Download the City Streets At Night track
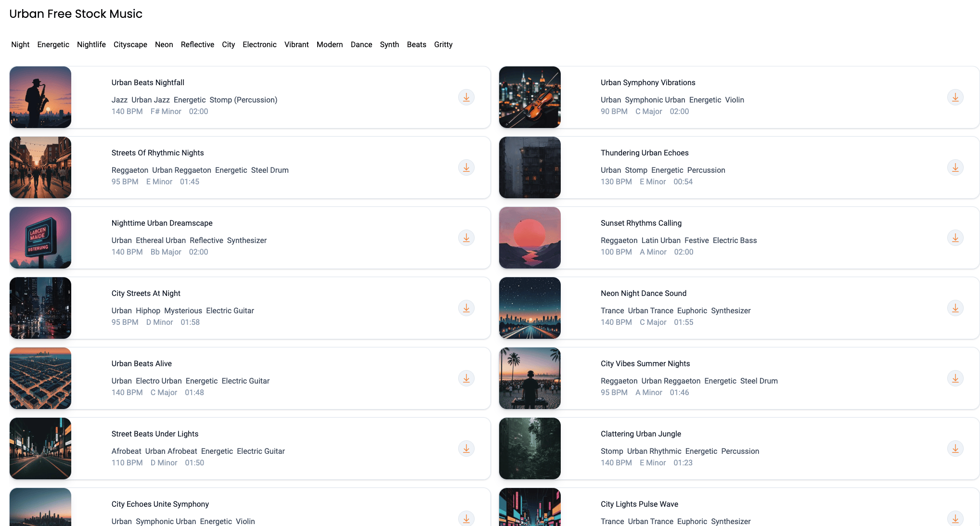Viewport: 980px width, 526px height. (466, 308)
